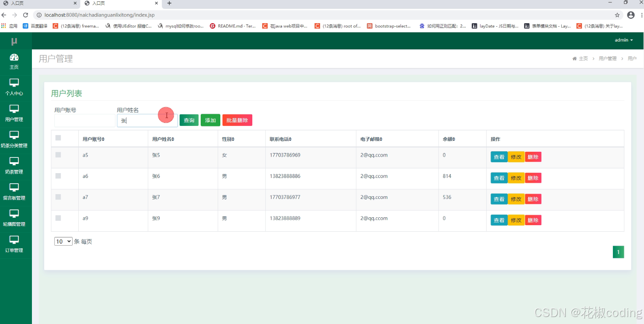Open 轮播图管理 sidebar icon
This screenshot has width=644, height=324.
click(14, 214)
